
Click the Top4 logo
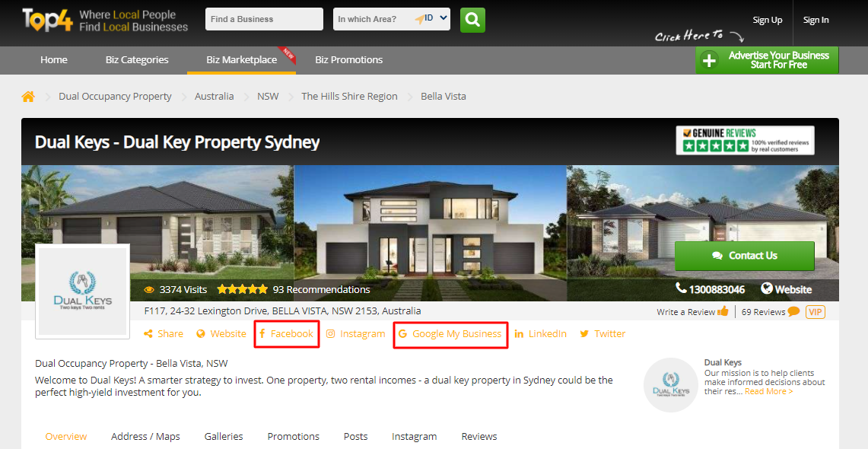47,20
